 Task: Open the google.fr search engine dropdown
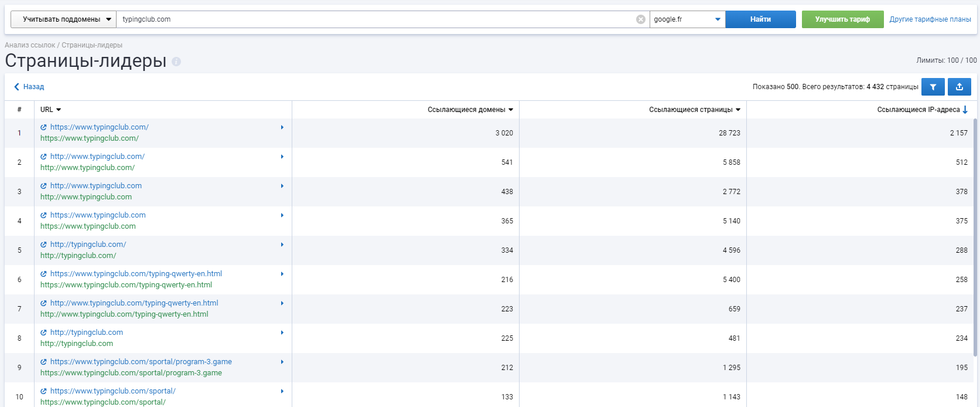pyautogui.click(x=687, y=19)
